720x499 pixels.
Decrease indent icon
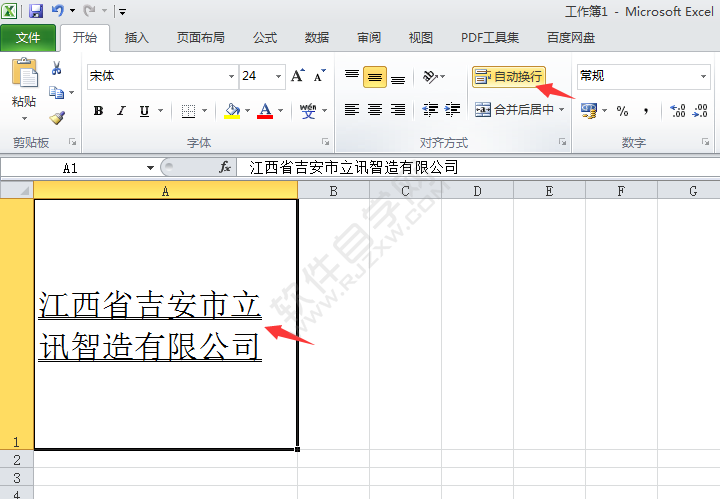(x=430, y=109)
